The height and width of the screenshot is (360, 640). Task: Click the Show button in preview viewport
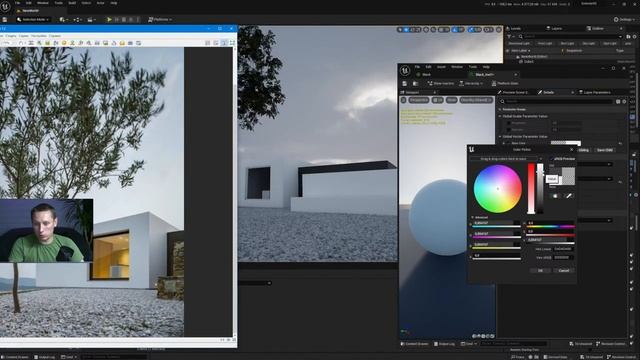click(x=451, y=100)
